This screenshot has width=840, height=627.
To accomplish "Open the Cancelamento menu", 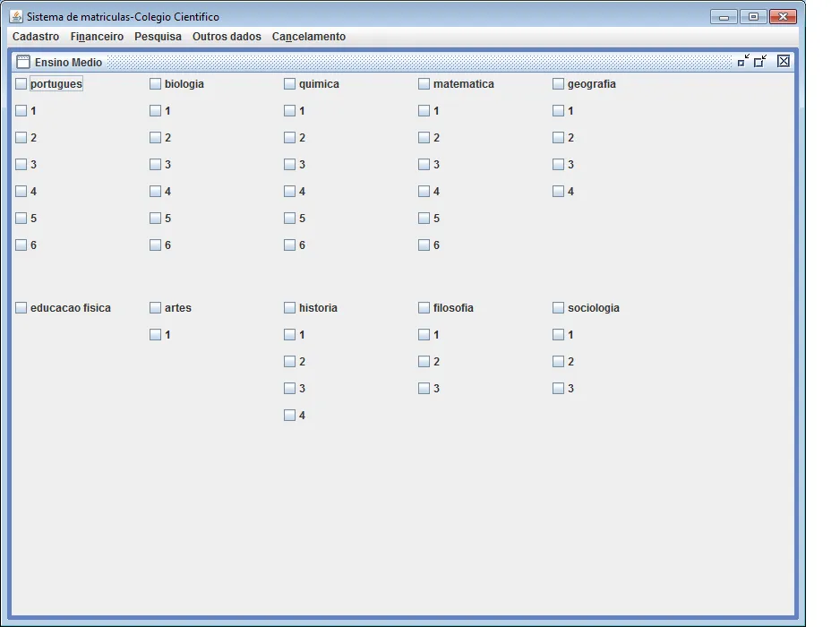I will (x=309, y=37).
